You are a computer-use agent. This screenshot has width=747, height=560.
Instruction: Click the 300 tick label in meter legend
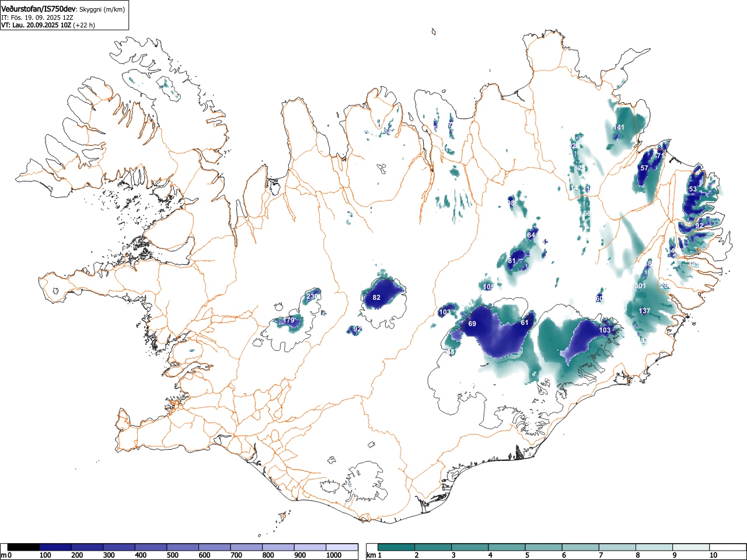[109, 555]
